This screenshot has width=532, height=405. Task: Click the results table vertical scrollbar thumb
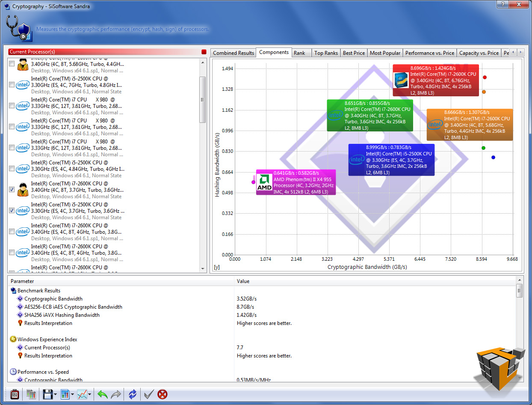click(520, 291)
